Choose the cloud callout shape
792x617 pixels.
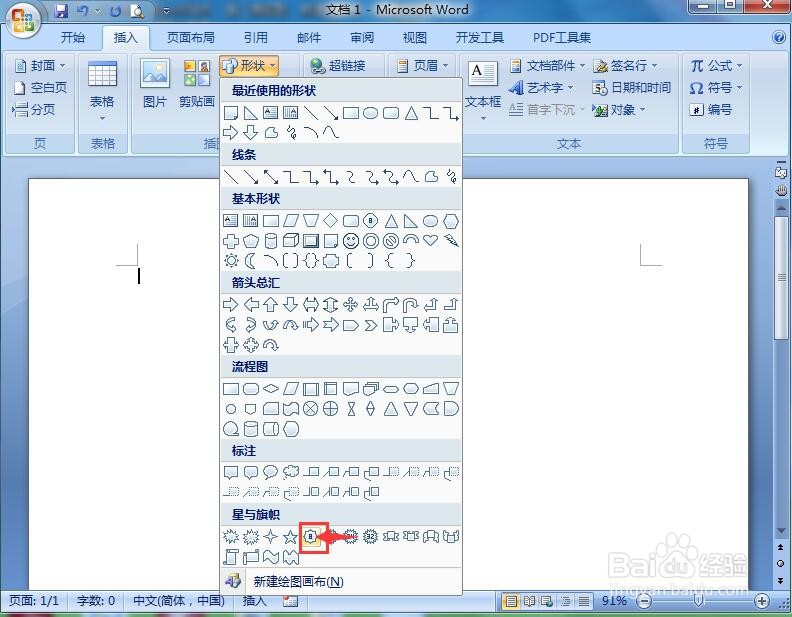pyautogui.click(x=291, y=472)
